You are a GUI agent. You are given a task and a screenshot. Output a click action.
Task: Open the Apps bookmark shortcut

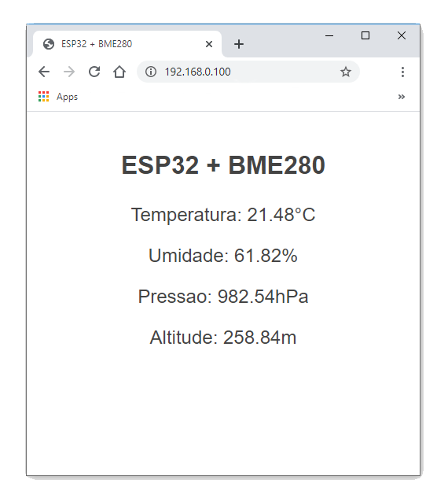click(x=58, y=96)
